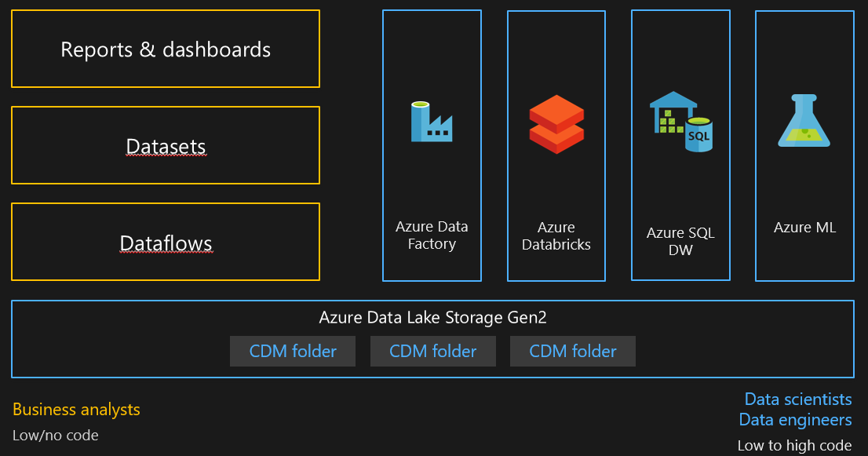Click the Azure Data Factory factory icon
This screenshot has width=868, height=456.
coord(432,122)
